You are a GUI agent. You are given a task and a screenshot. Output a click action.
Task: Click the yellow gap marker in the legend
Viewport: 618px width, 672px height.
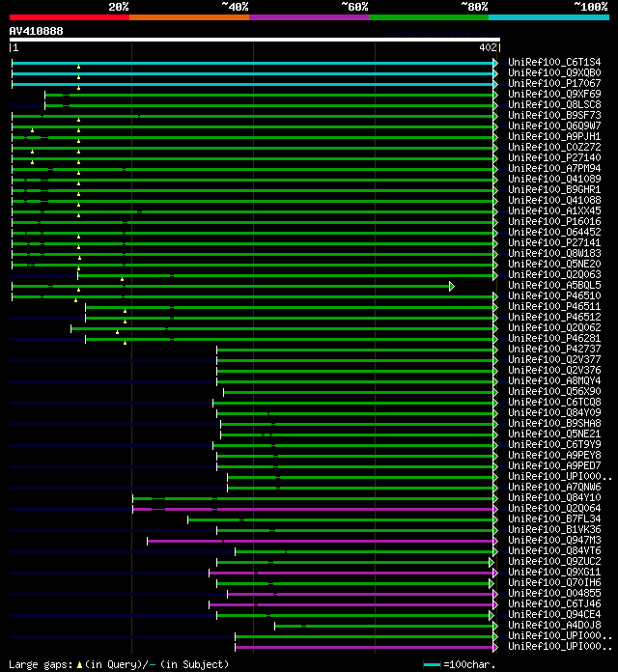[79, 665]
